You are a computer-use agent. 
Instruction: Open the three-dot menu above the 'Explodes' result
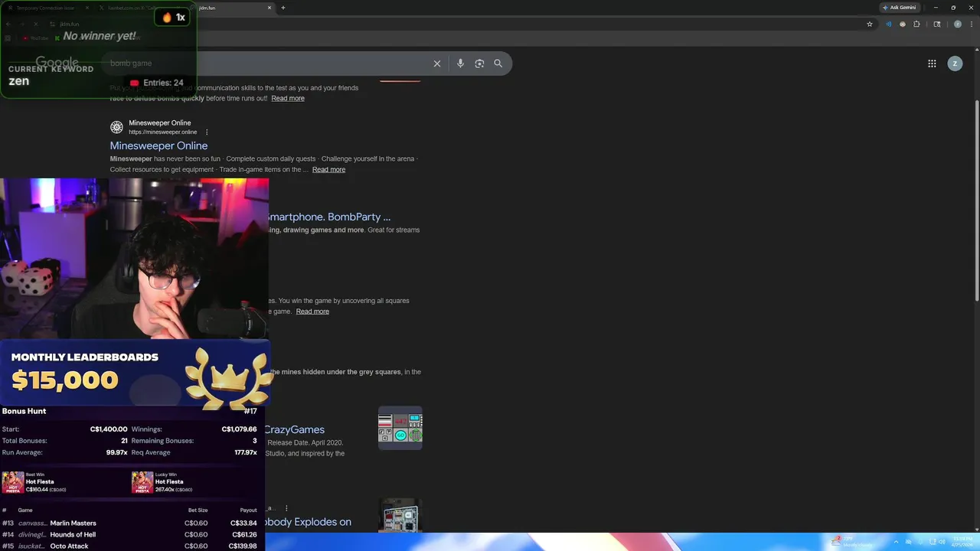pos(286,508)
